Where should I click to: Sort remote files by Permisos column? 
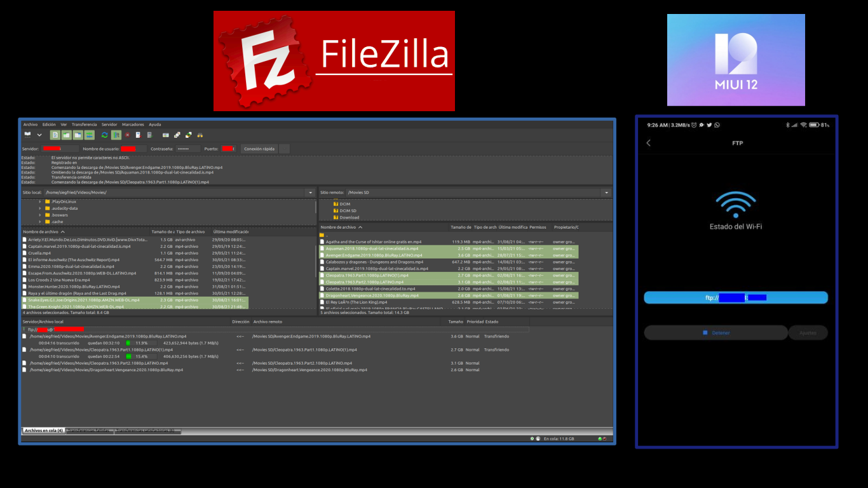click(x=538, y=227)
